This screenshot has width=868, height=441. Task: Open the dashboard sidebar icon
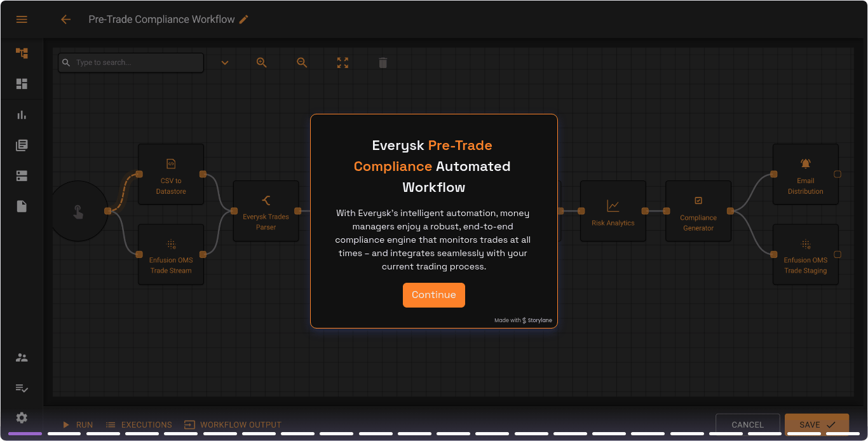[x=22, y=84]
